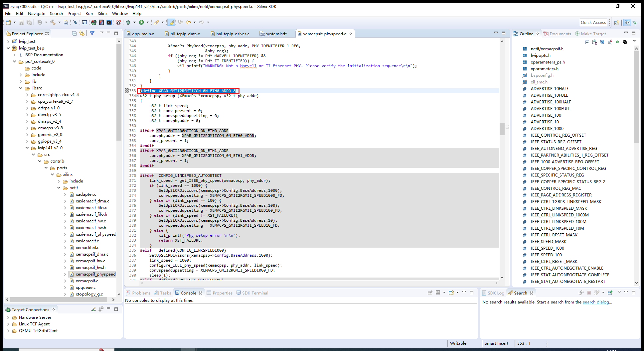Click the Search flashlight toolbar icon
This screenshot has height=351, width=644.
point(156,22)
